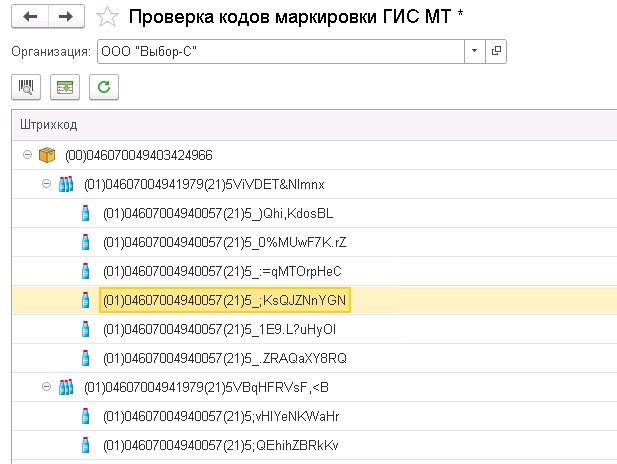
Task: Select the barcode (00)046070049403424966
Action: click(139, 155)
